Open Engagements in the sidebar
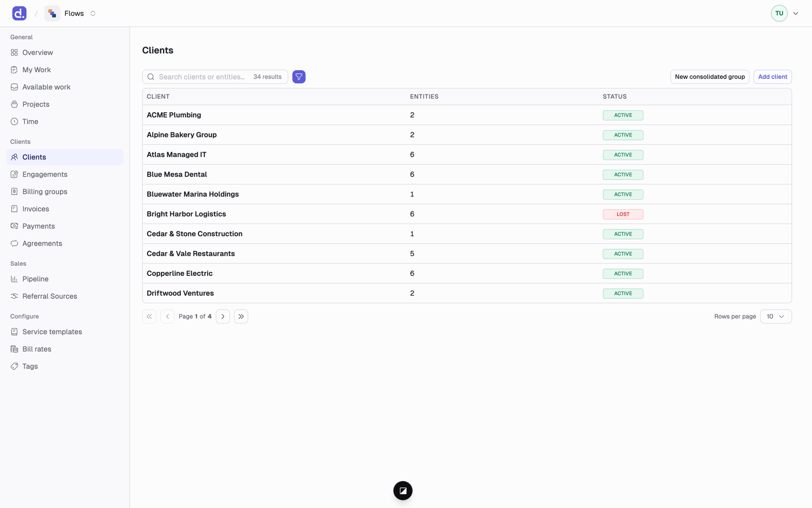Screen dimensions: 812x508 (x=64, y=174)
